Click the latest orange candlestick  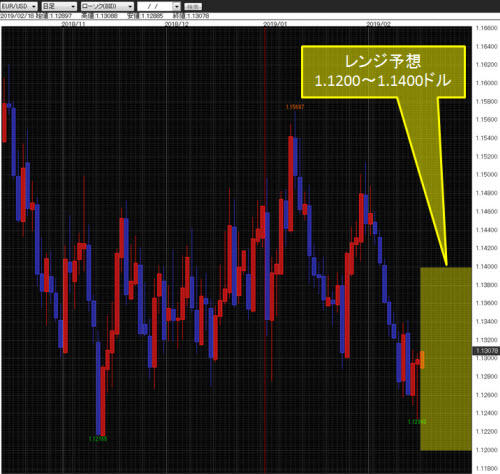coord(422,360)
